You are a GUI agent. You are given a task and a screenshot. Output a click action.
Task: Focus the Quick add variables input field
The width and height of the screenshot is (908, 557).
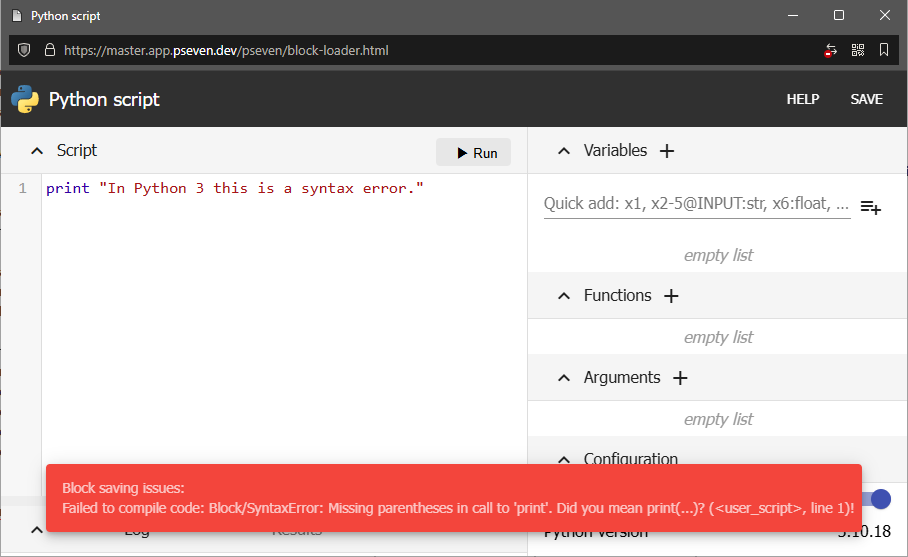(696, 204)
